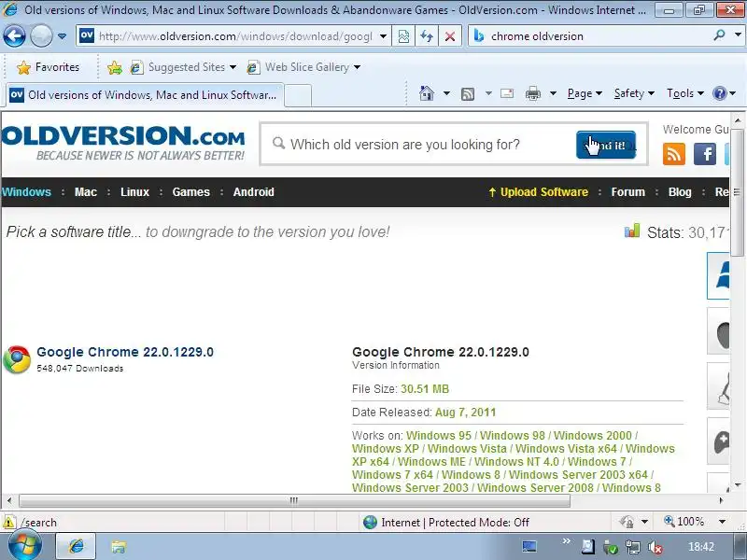Select the '30.51 MB' file size text

[x=425, y=389]
